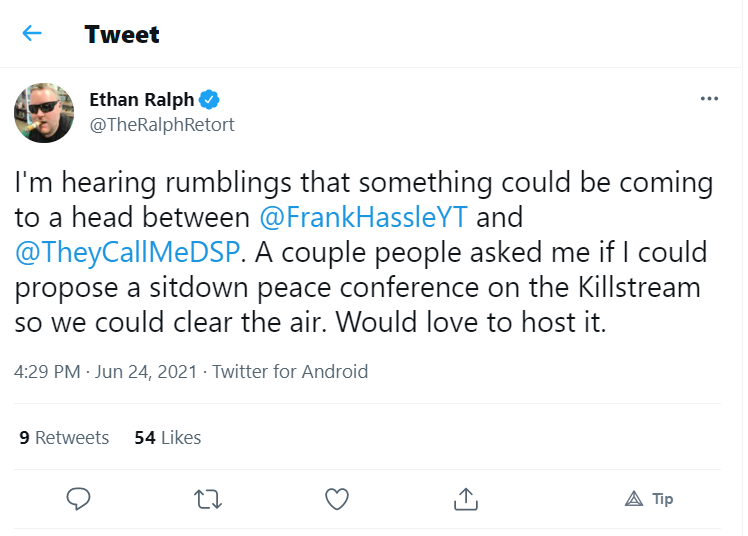Click the Tip label text
Viewport: 748px width, 536px height.
tap(663, 499)
